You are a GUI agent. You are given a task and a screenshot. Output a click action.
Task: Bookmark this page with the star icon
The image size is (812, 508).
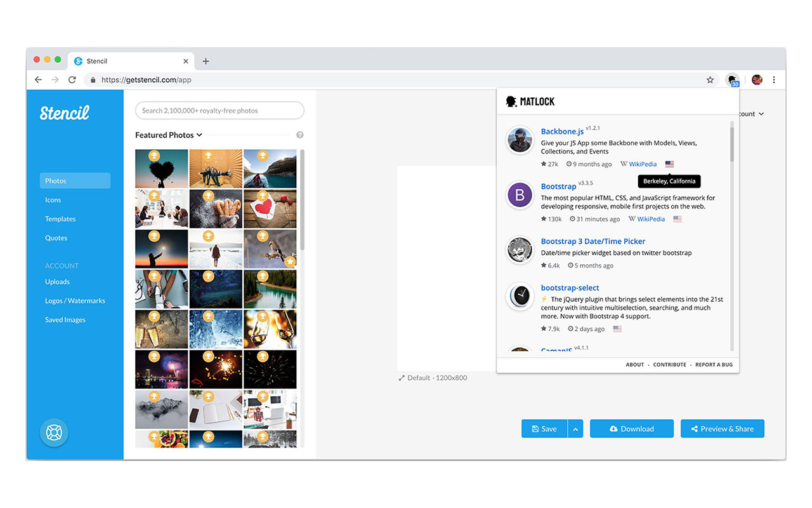pos(710,80)
